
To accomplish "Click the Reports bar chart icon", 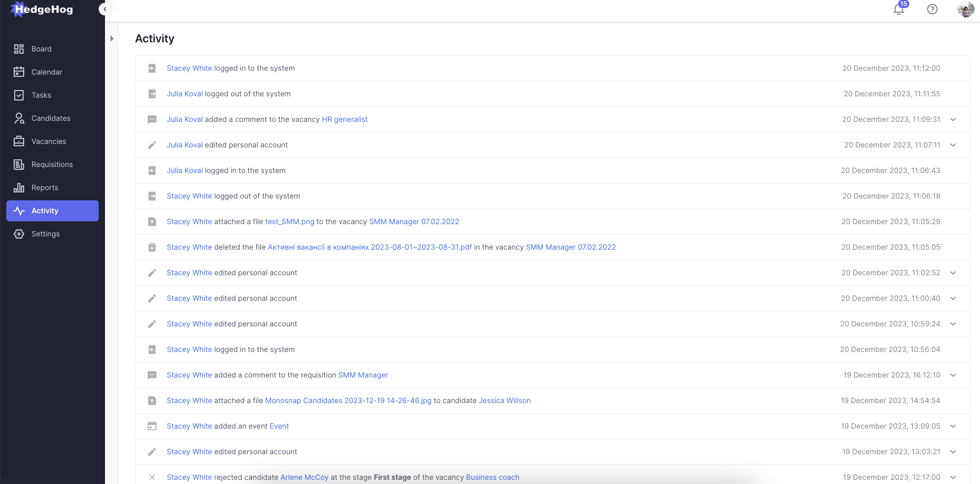I will pos(19,188).
